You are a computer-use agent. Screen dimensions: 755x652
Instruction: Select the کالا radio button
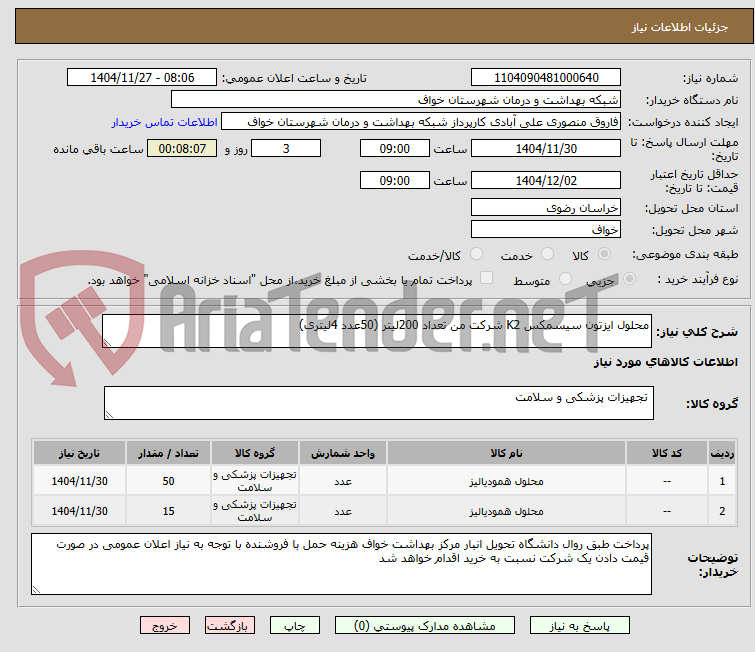604,254
